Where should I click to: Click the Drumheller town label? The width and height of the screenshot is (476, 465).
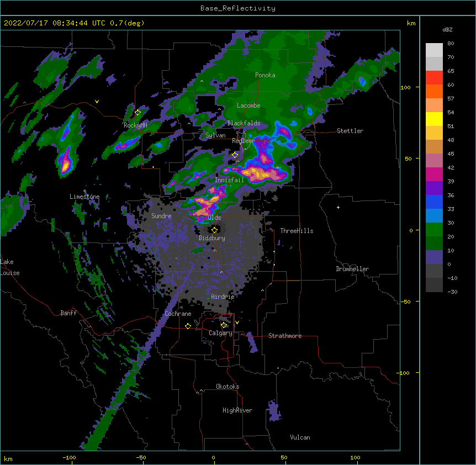pyautogui.click(x=352, y=269)
